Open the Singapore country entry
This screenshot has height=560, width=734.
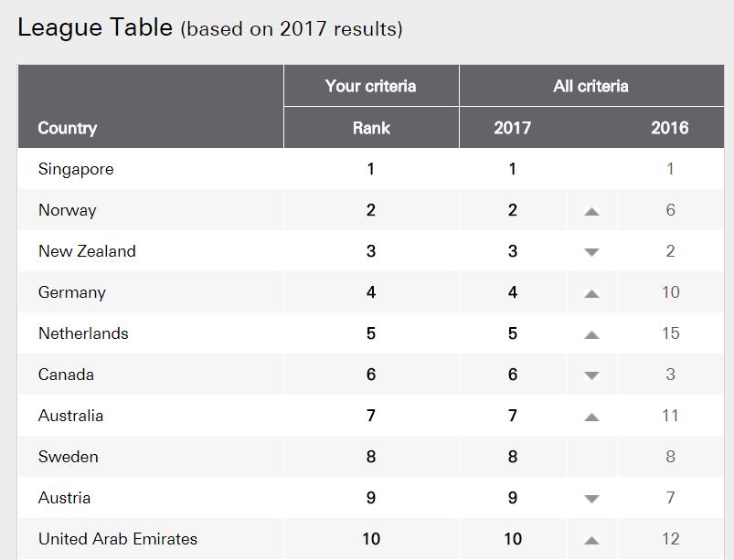(x=76, y=169)
